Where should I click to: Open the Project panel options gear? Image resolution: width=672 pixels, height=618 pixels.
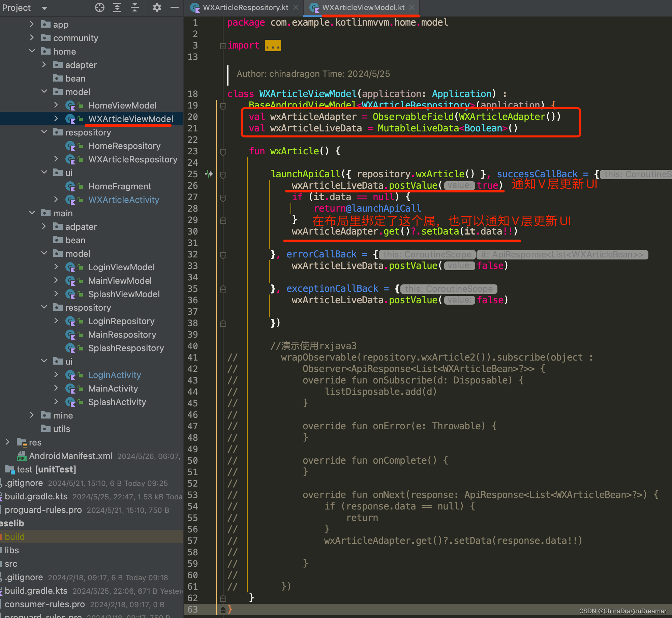click(x=157, y=7)
